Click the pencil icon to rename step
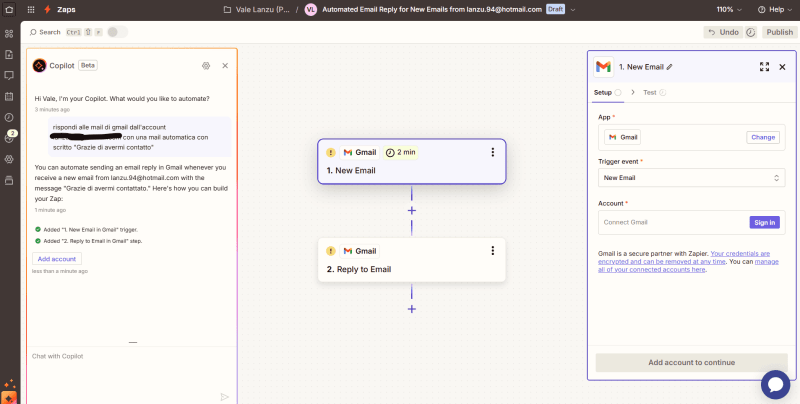Screen dimensions: 800x404 click(670, 67)
